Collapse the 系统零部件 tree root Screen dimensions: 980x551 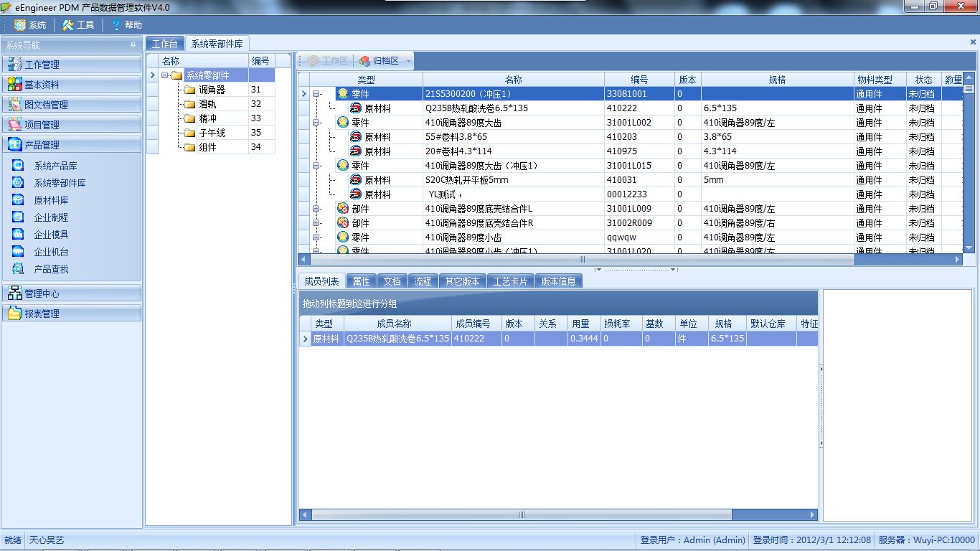(x=165, y=75)
